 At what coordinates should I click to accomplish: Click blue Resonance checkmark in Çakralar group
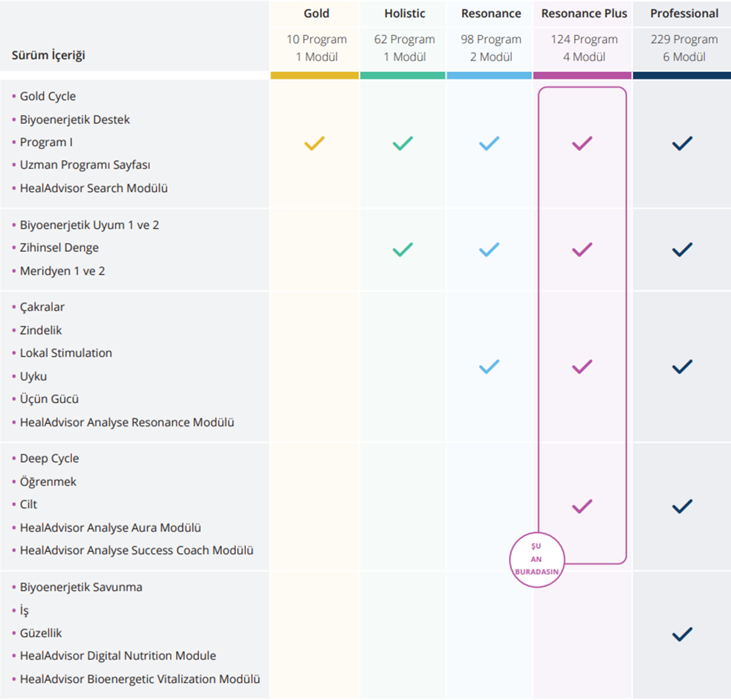point(489,367)
